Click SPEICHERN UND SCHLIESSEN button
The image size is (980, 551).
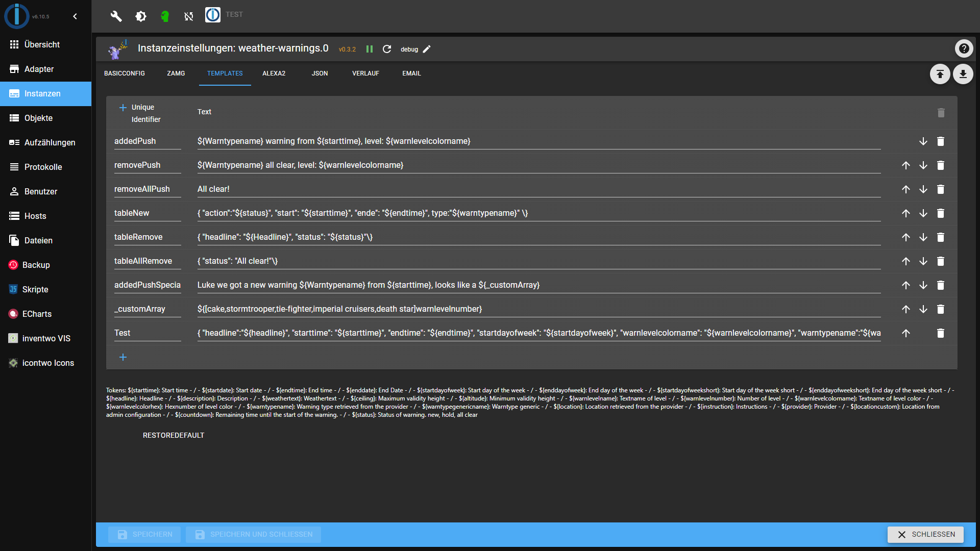(253, 534)
